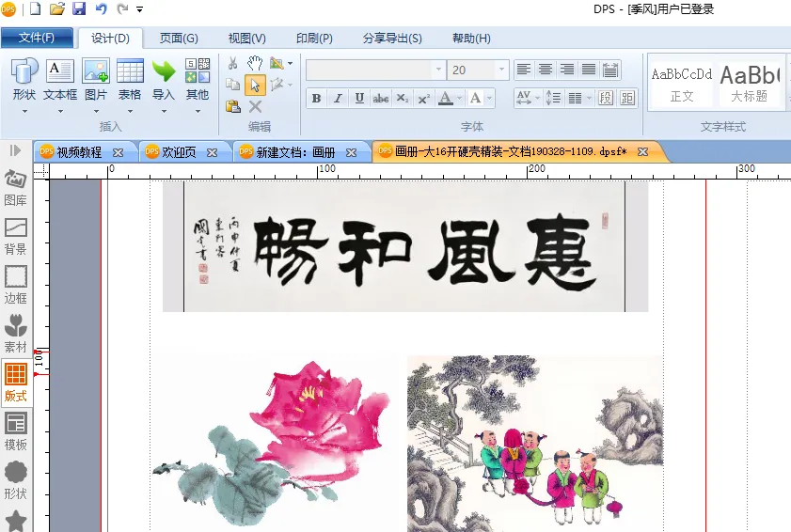
Task: Click the green 导入 import arrow icon
Action: tap(164, 71)
